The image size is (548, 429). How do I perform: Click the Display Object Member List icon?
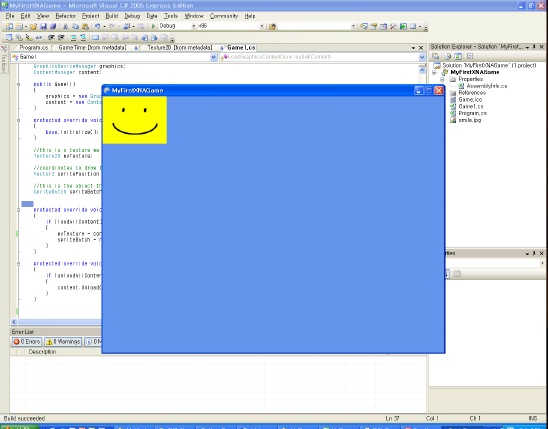9,37
